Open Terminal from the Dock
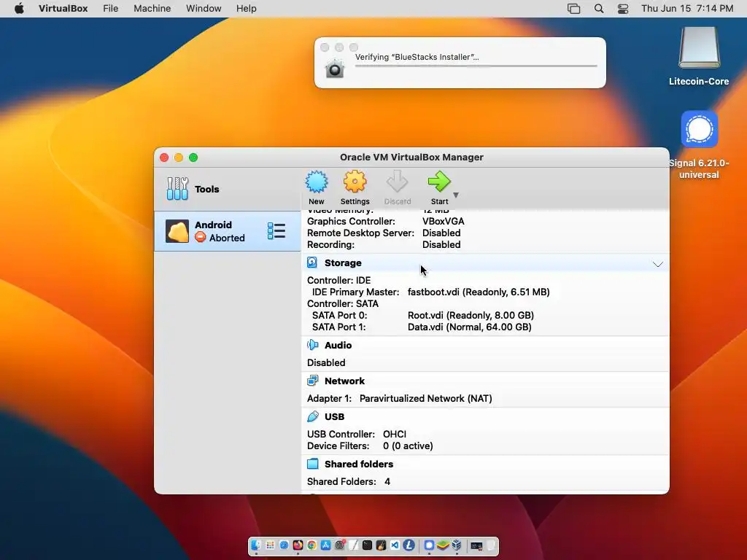Image resolution: width=747 pixels, height=560 pixels. (x=368, y=545)
